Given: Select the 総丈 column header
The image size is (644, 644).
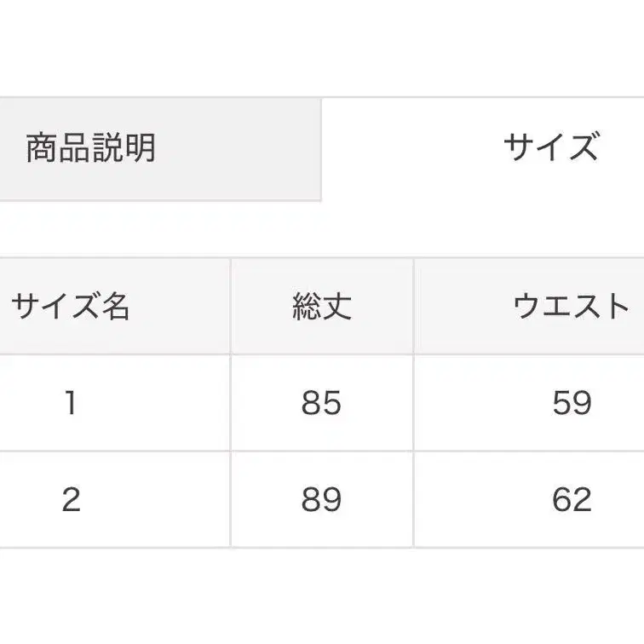Looking at the screenshot, I should pyautogui.click(x=321, y=307).
